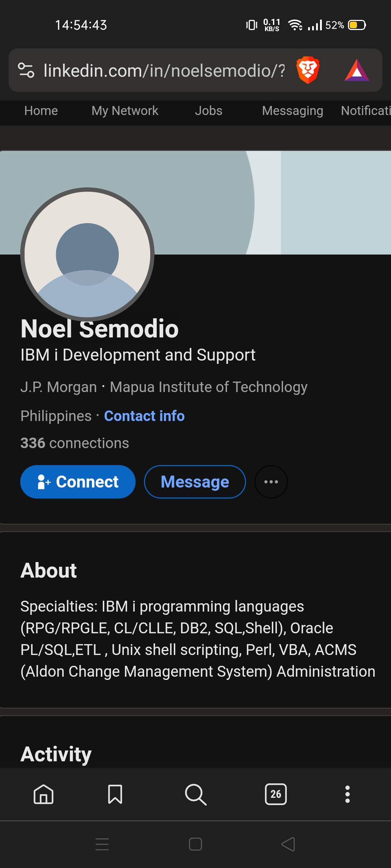
Task: Open Contact info link
Action: 144,416
